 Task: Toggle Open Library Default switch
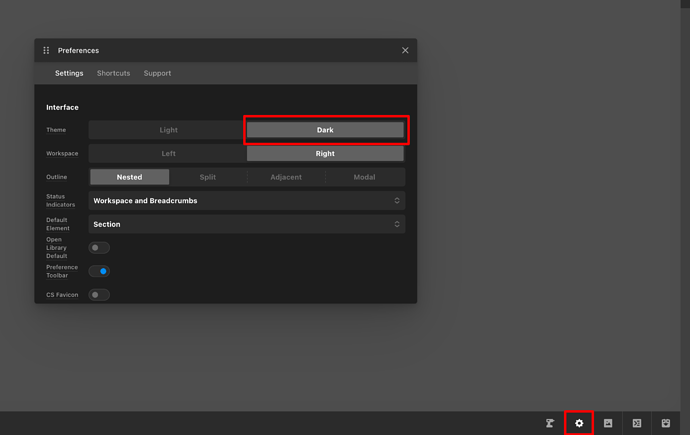(99, 247)
